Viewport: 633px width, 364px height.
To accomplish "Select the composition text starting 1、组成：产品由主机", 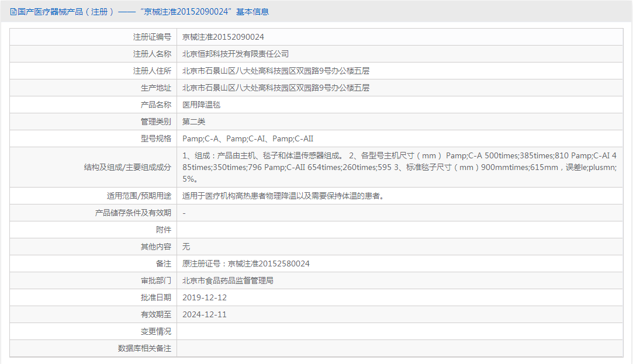I will (x=400, y=168).
